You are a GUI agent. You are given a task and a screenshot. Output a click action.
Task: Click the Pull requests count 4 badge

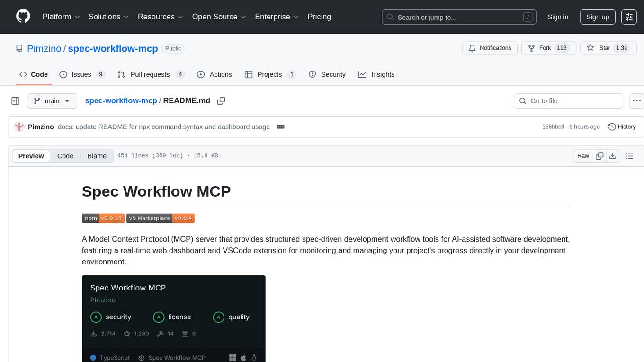pyautogui.click(x=180, y=74)
